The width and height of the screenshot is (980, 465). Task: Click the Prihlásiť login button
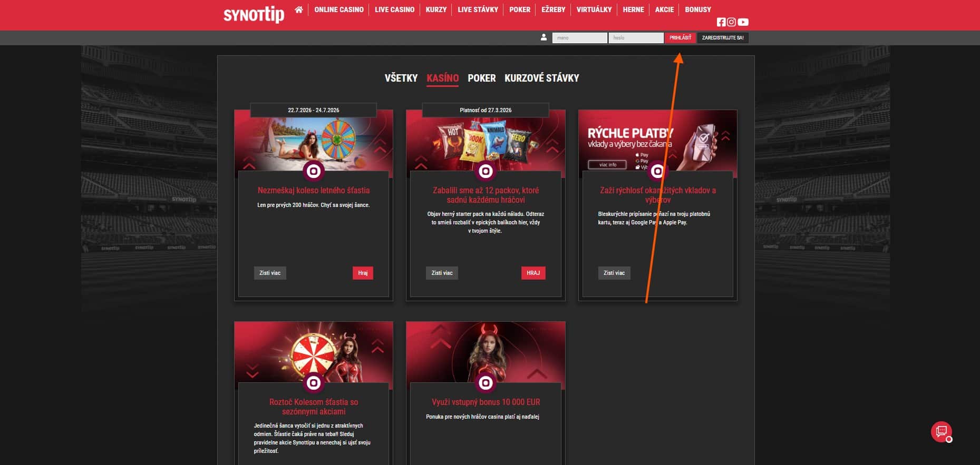(680, 38)
